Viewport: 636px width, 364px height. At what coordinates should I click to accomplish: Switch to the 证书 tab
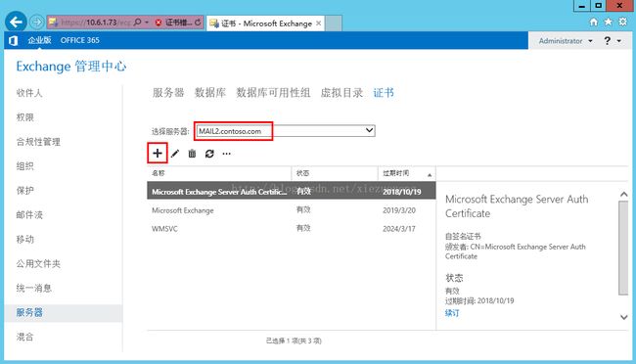(384, 93)
